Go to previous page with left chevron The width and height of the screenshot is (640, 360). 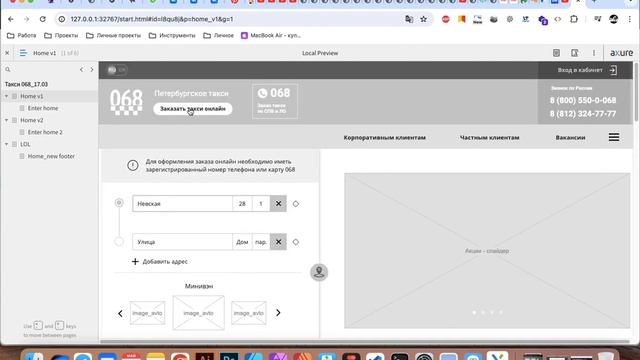point(81,69)
